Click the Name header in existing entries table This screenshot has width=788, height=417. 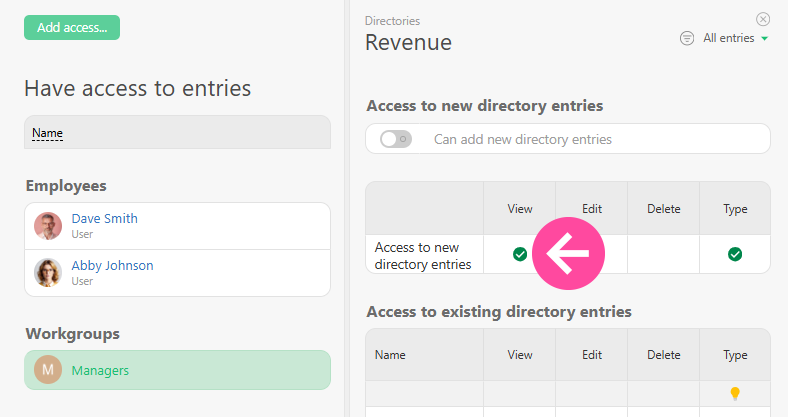click(x=390, y=355)
